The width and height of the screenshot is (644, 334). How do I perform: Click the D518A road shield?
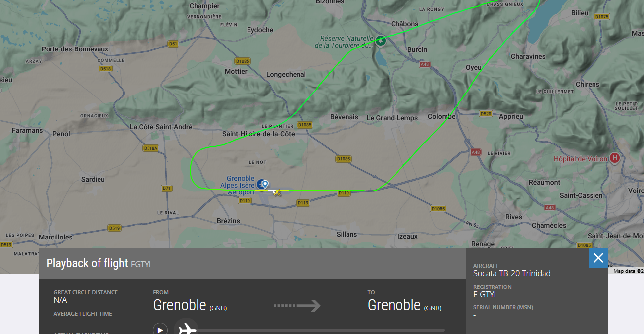150,148
